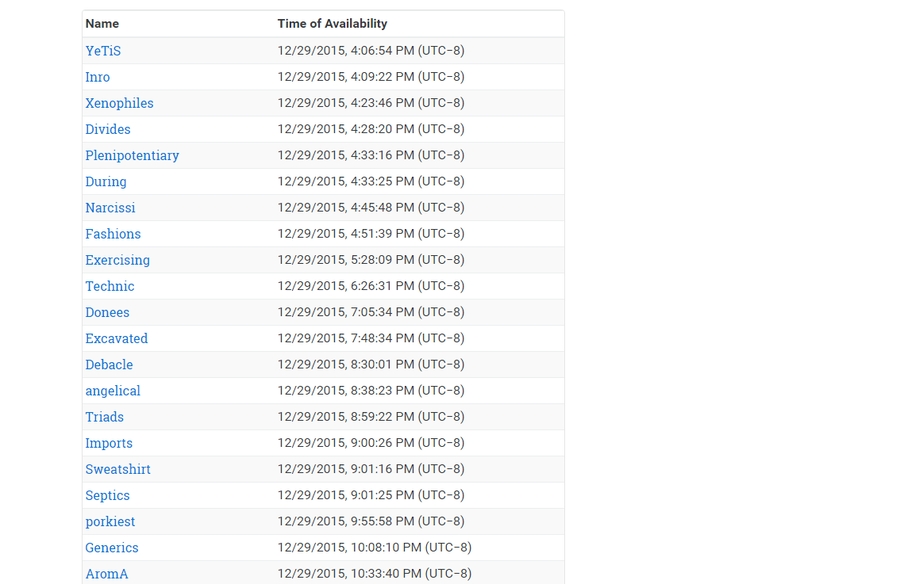Open the Triads entry
The height and width of the screenshot is (584, 900).
pyautogui.click(x=105, y=417)
